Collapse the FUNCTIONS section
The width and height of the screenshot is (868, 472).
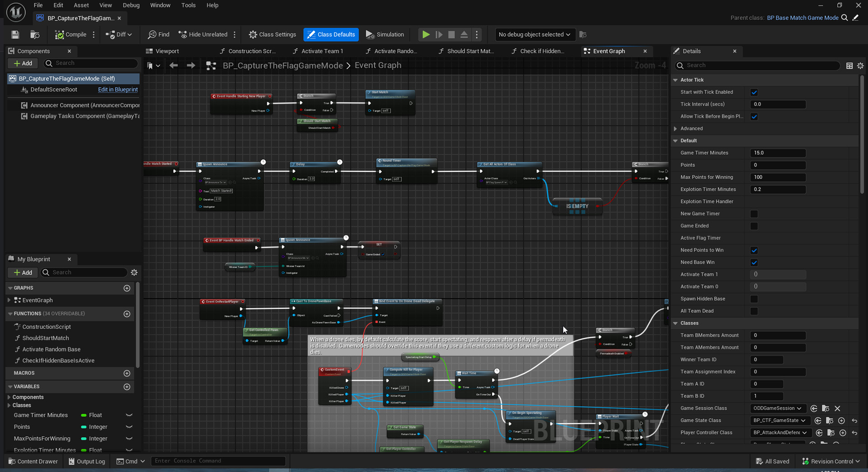click(x=10, y=314)
